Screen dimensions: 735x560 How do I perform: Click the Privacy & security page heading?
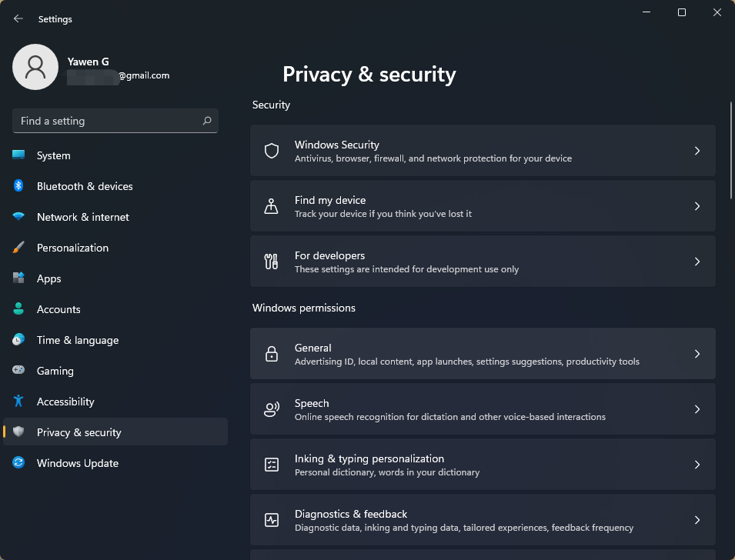point(369,74)
